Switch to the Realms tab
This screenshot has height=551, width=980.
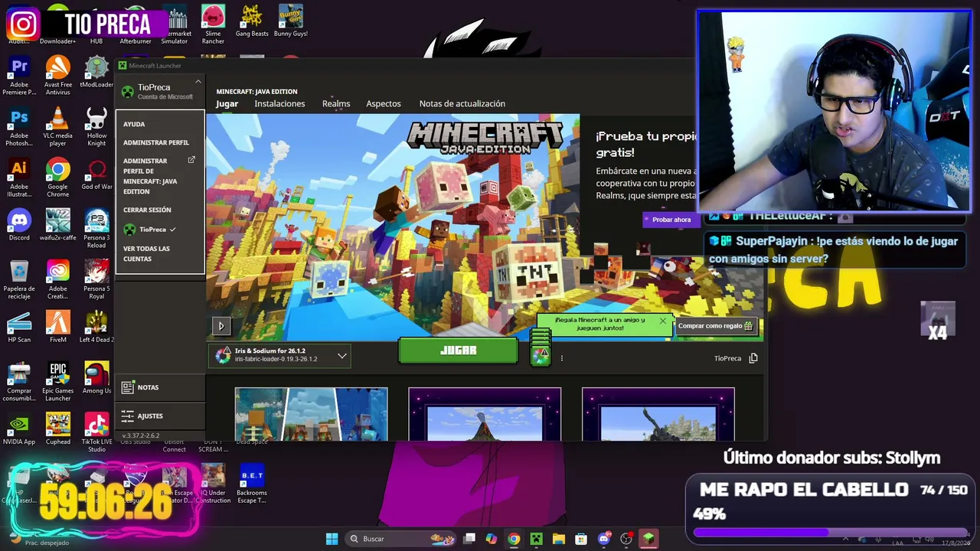coord(336,103)
